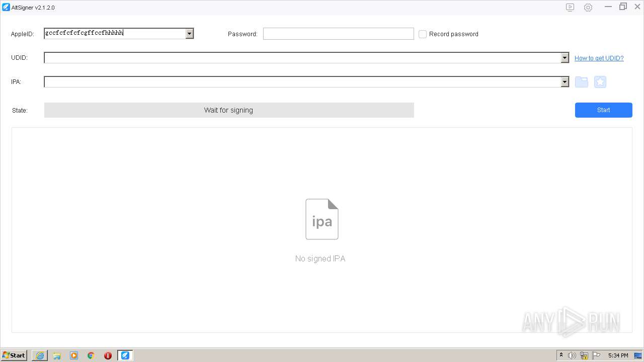Click the Show desktop tray button
Viewport: 644px width, 362px height.
pos(638,355)
